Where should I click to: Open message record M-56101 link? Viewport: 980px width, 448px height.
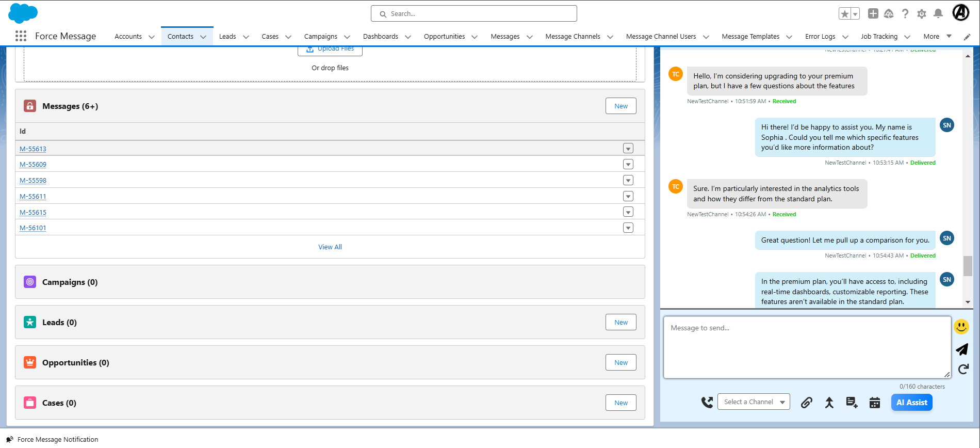[33, 228]
